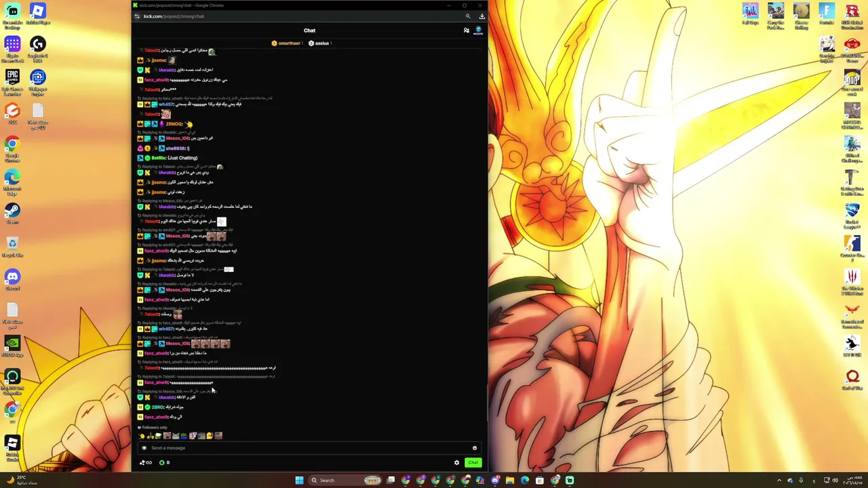Open Discord desktop shortcut

click(12, 279)
